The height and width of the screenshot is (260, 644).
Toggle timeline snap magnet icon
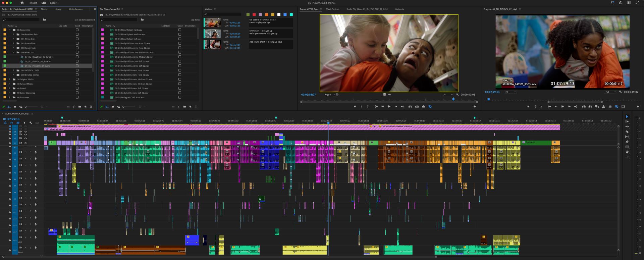point(11,123)
